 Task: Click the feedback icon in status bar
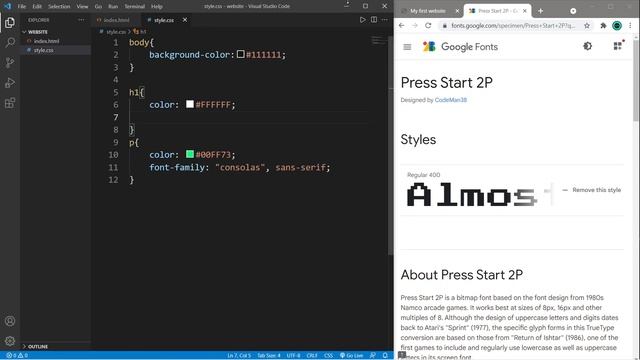click(373, 356)
